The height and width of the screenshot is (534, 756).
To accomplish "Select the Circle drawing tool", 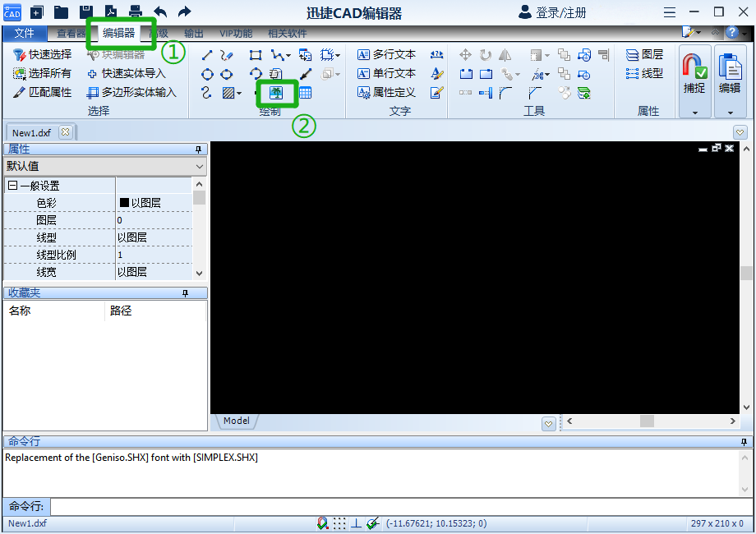I will click(x=207, y=74).
